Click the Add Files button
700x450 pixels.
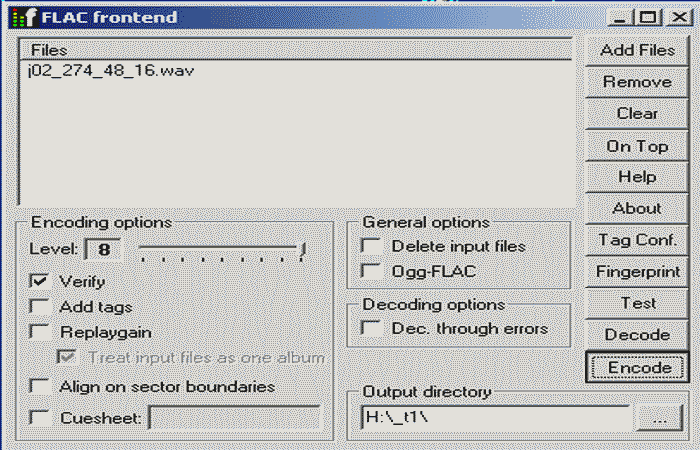click(x=637, y=50)
